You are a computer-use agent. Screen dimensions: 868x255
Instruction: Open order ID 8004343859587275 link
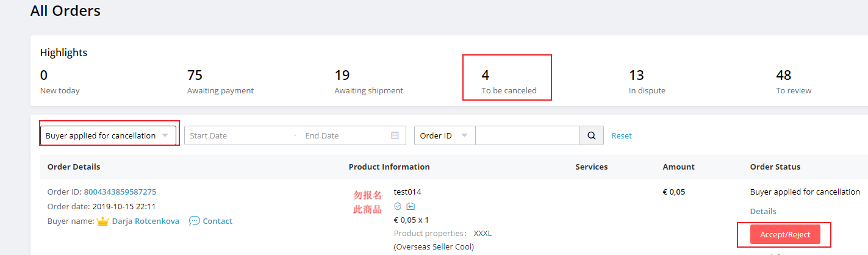120,192
